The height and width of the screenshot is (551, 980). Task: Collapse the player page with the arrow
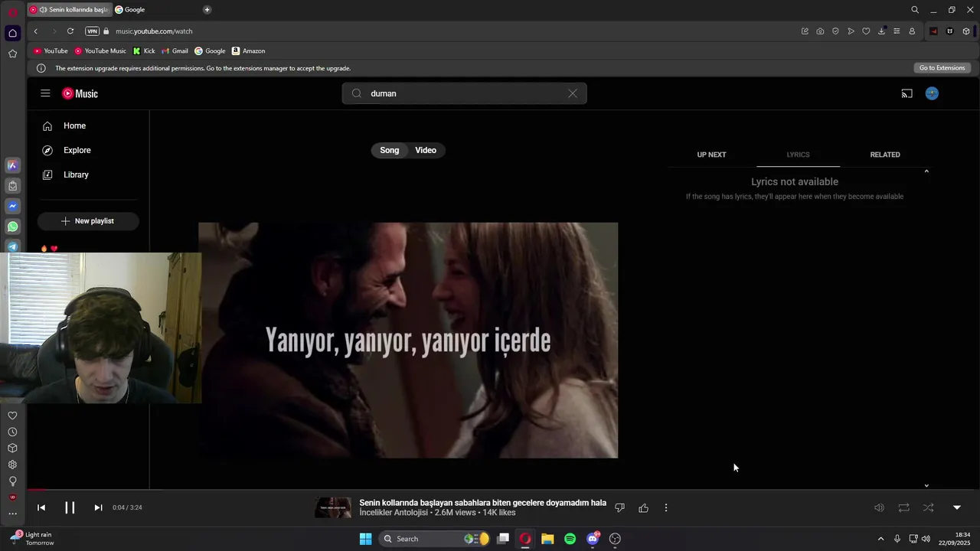click(956, 507)
